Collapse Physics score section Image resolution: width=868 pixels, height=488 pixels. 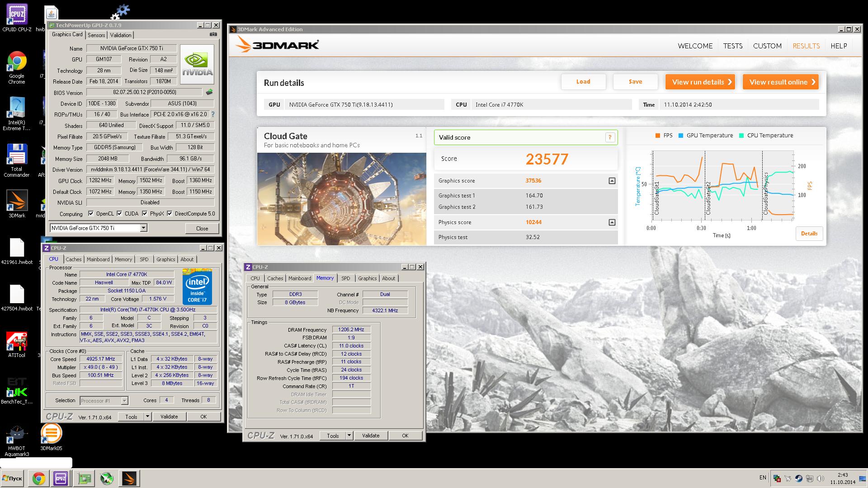tap(612, 222)
